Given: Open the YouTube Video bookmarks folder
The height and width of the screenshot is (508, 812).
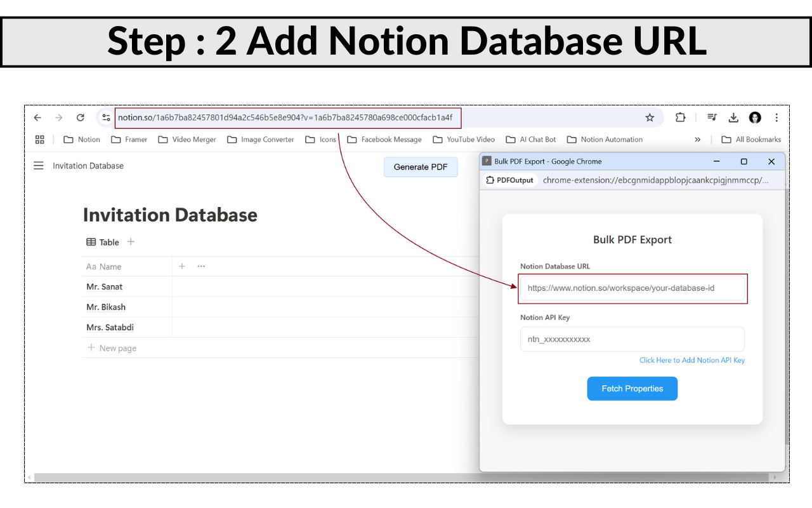Looking at the screenshot, I should 464,140.
